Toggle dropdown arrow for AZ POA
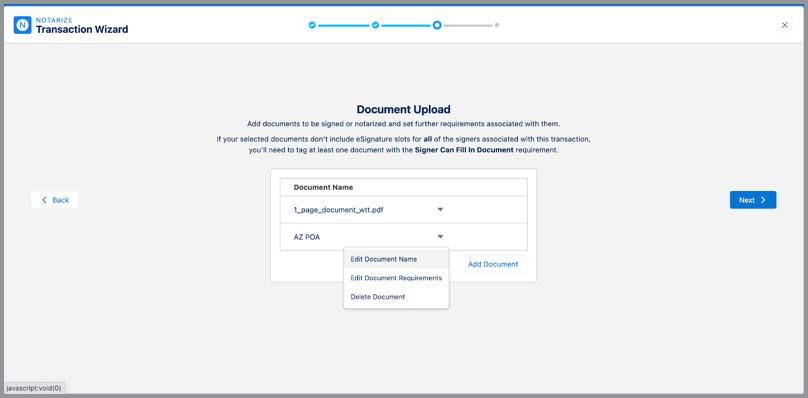This screenshot has height=398, width=808. tap(440, 237)
